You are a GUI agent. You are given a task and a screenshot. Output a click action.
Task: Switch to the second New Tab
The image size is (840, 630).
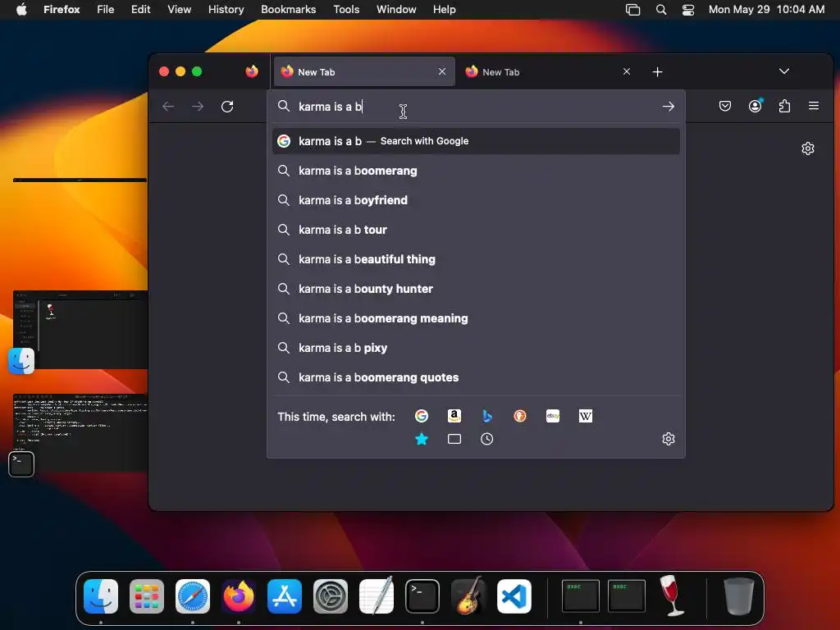[547, 72]
